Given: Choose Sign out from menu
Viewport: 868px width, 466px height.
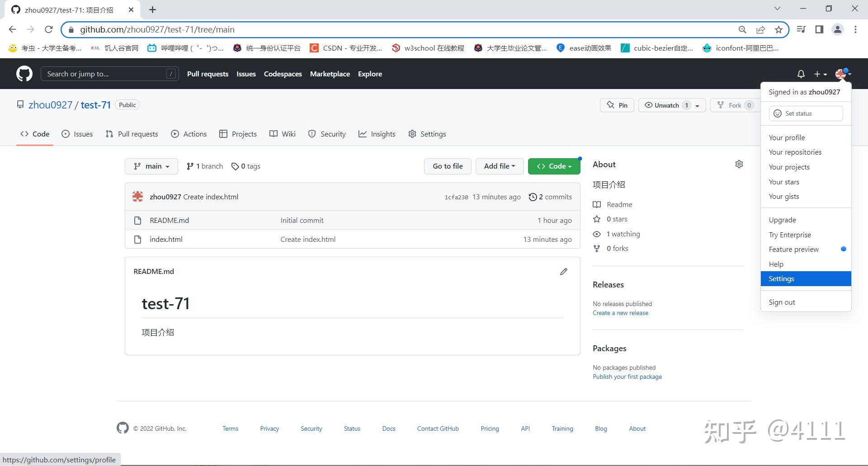Looking at the screenshot, I should click(x=806, y=302).
